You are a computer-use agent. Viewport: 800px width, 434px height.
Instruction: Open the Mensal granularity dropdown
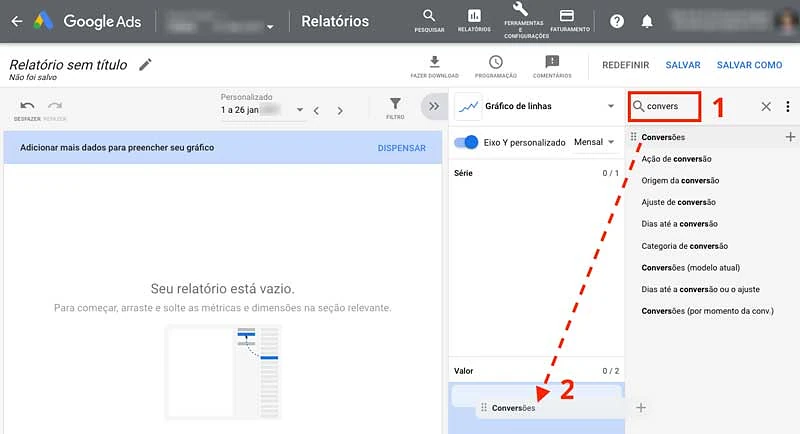point(594,142)
